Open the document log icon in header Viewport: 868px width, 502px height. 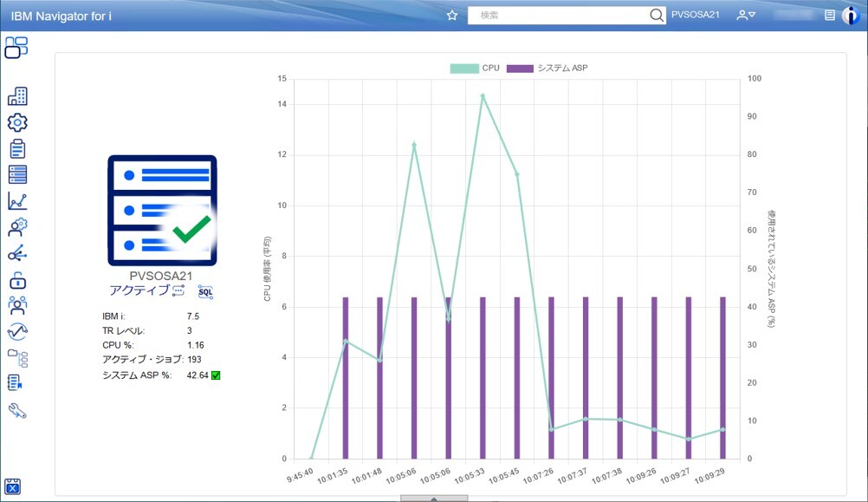point(829,16)
